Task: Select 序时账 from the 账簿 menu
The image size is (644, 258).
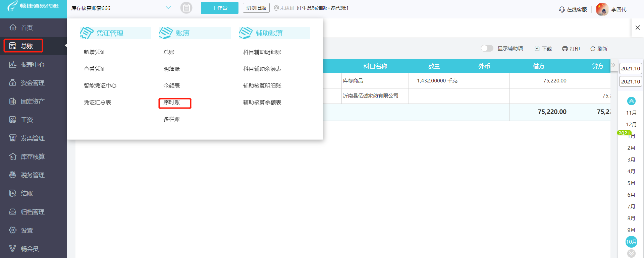Action: click(172, 103)
